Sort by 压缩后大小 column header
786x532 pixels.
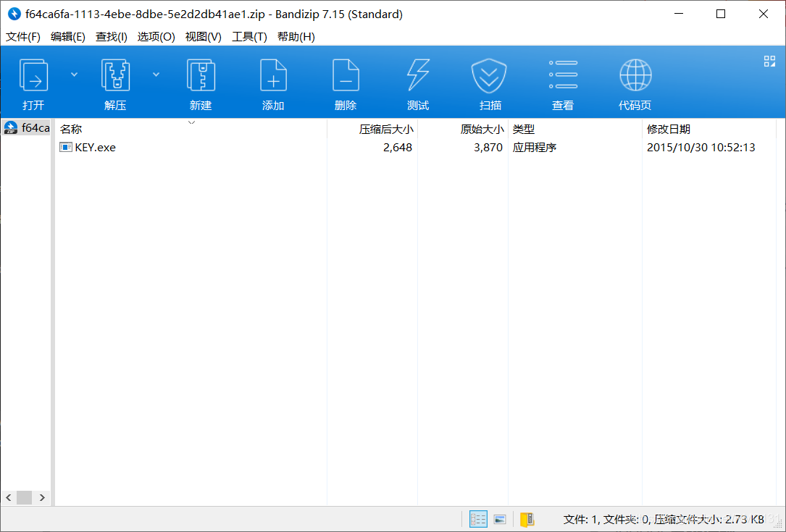(372, 130)
